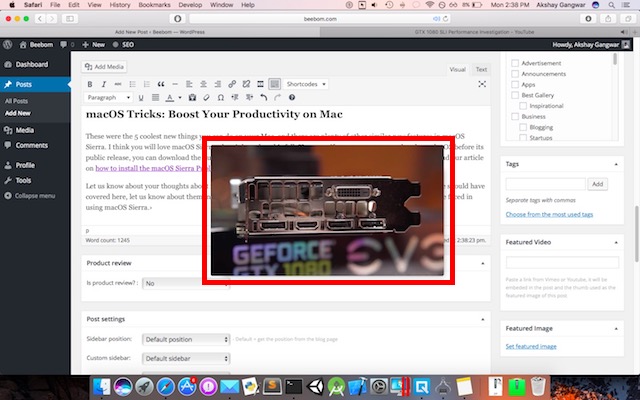
Task: Apply strikethrough formatting
Action: [118, 84]
